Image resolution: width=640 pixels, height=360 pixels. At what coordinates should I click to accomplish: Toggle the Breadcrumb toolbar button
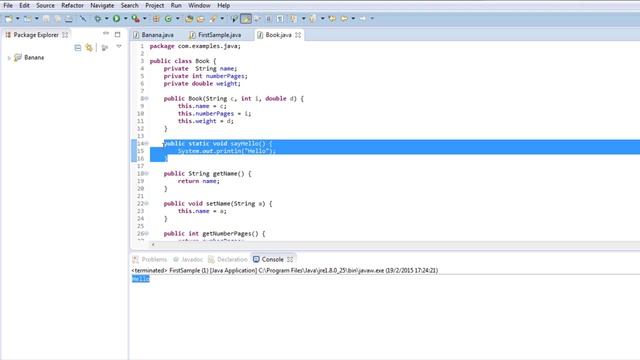pyautogui.click(x=234, y=19)
